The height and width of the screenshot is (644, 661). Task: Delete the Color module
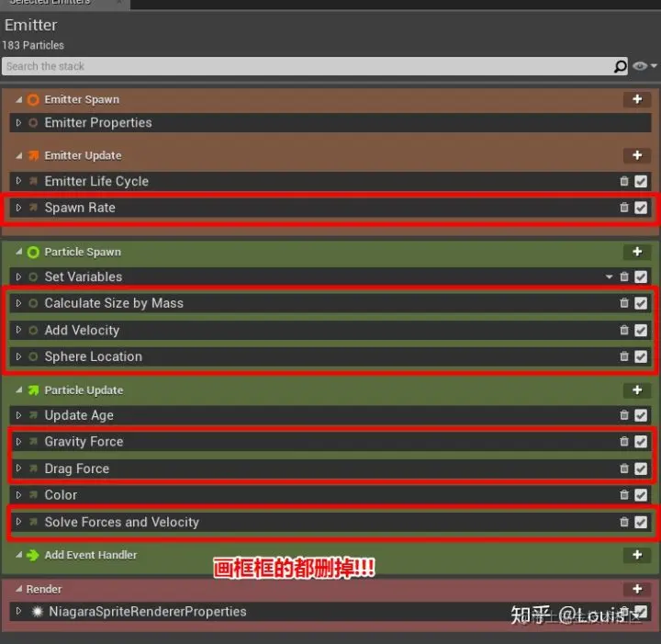[x=624, y=494]
